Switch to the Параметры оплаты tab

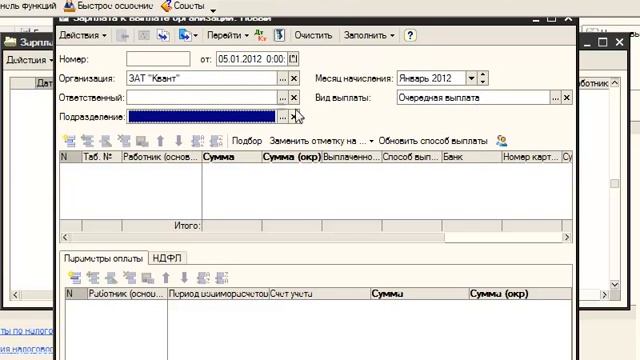point(104,258)
